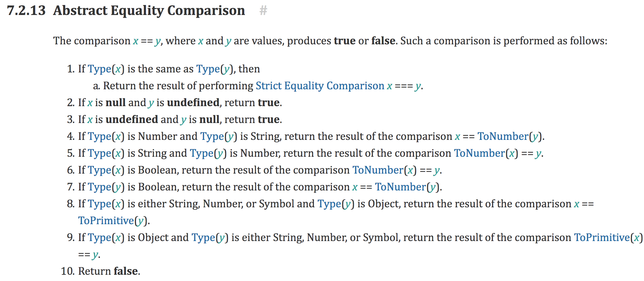
Task: Follow the ToNumber link in step 6
Action: click(x=378, y=170)
